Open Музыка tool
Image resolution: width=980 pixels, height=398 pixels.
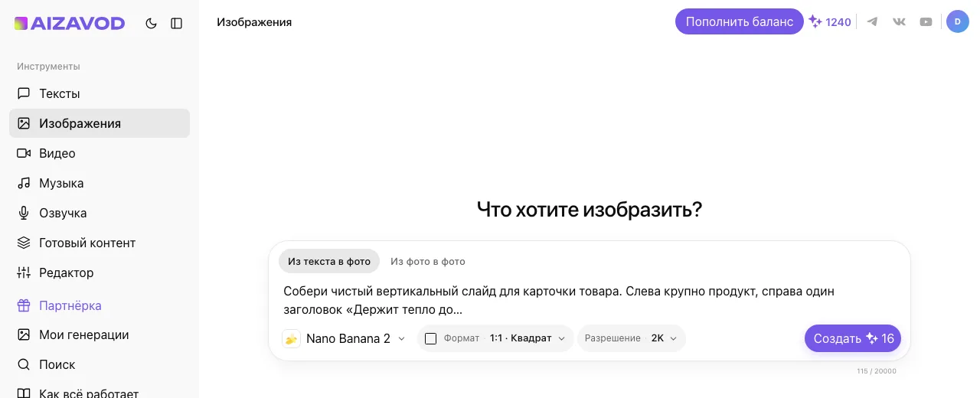[x=100, y=183]
